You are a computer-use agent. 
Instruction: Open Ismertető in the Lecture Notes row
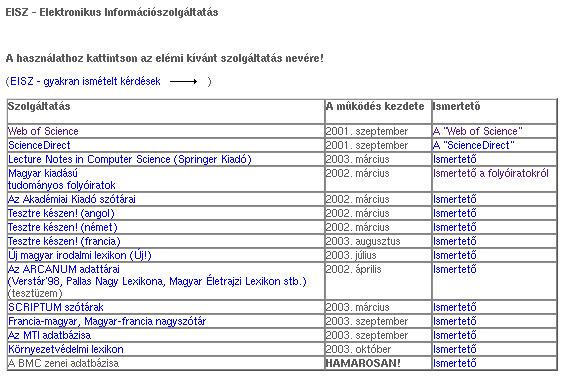(455, 159)
